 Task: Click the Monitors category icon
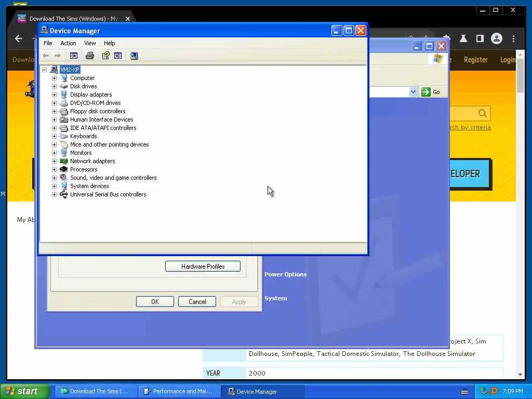point(64,153)
